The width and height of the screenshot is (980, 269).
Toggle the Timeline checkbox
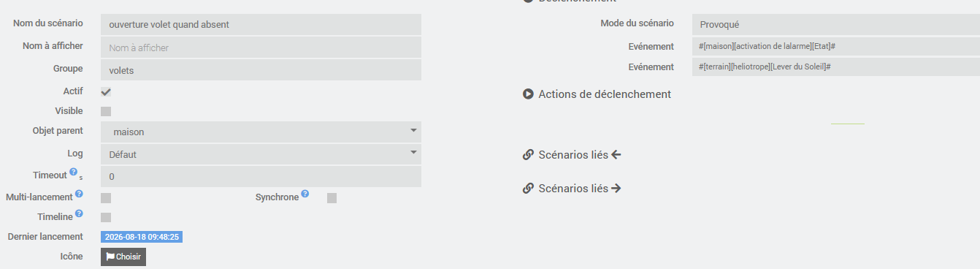(106, 217)
